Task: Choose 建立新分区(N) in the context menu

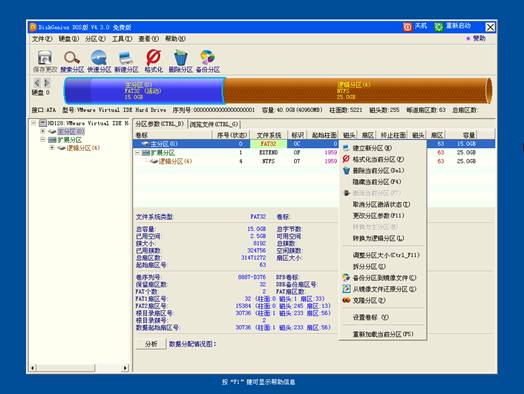Action: click(383, 148)
